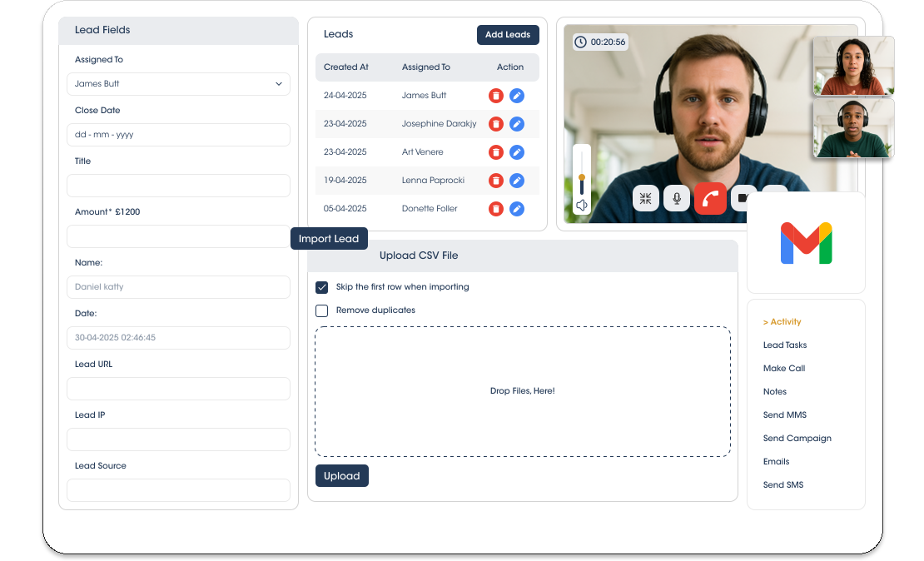Select the man in green's video thumbnail
Viewport: 924px width, 561px height.
853,128
